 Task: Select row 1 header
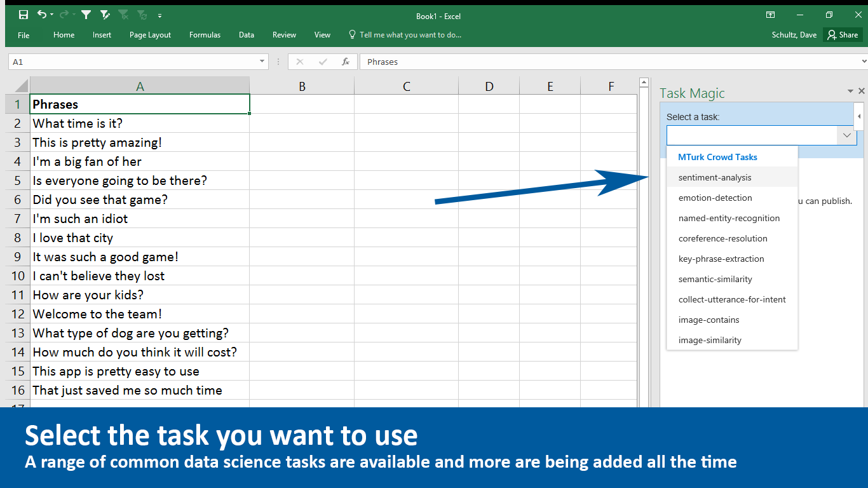(18, 104)
